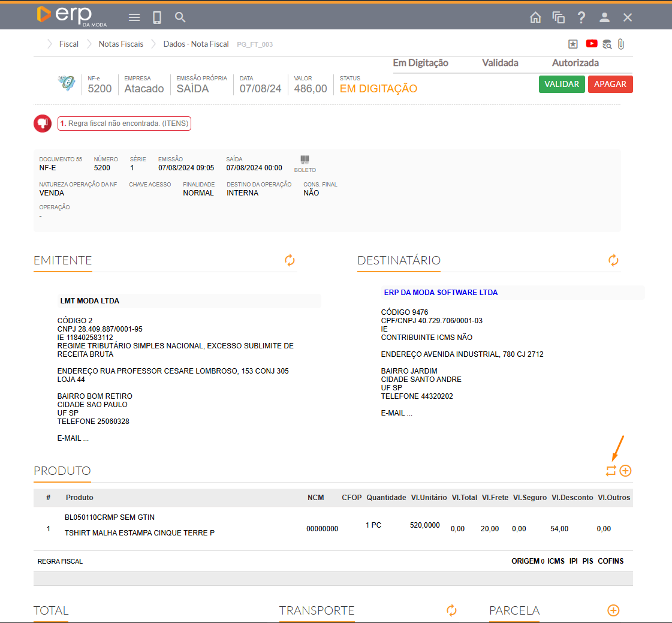This screenshot has height=623, width=672.
Task: Add a new product with plus icon
Action: pyautogui.click(x=625, y=471)
